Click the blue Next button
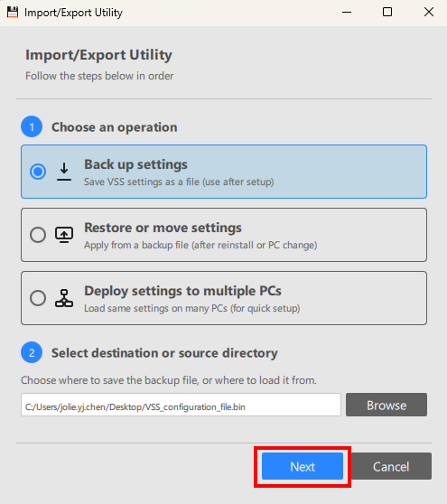This screenshot has width=447, height=504. [x=303, y=466]
